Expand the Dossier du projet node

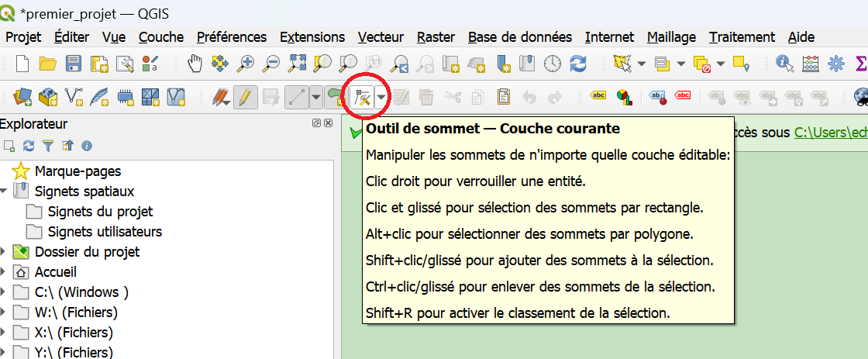3,252
